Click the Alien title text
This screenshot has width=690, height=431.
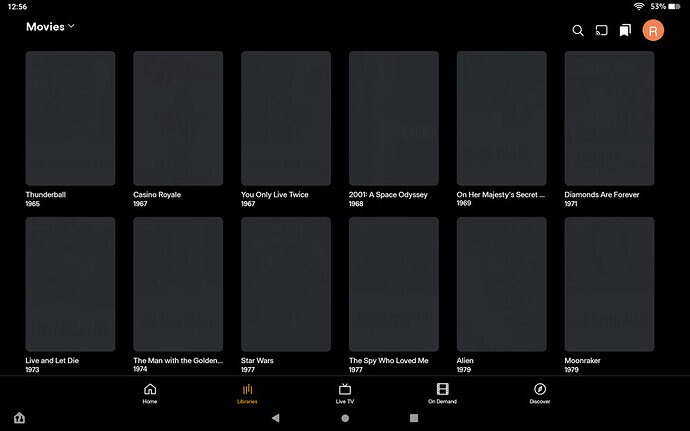465,361
